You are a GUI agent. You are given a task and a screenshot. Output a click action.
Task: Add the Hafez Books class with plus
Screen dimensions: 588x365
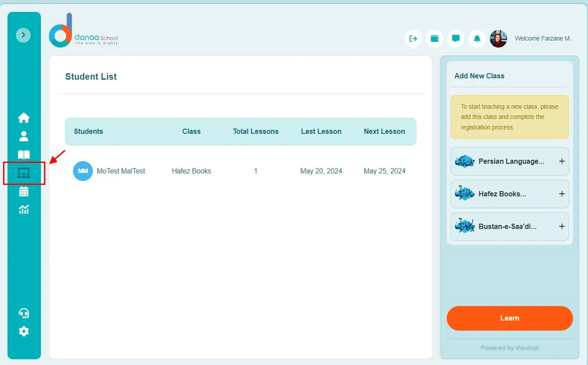coord(562,194)
